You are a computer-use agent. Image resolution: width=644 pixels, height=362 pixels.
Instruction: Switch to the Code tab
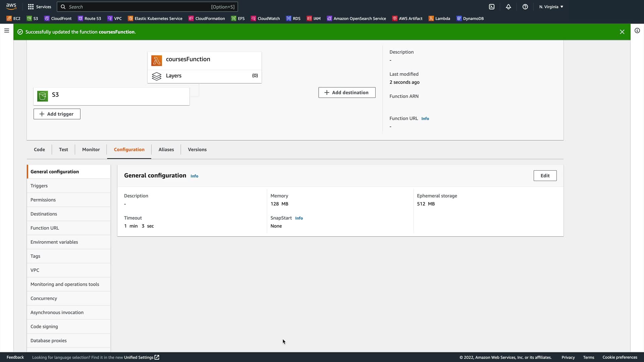39,149
